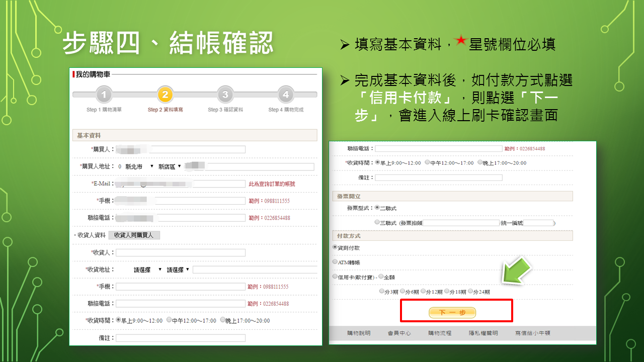Select the 三聯式 invoice radio

(377, 222)
